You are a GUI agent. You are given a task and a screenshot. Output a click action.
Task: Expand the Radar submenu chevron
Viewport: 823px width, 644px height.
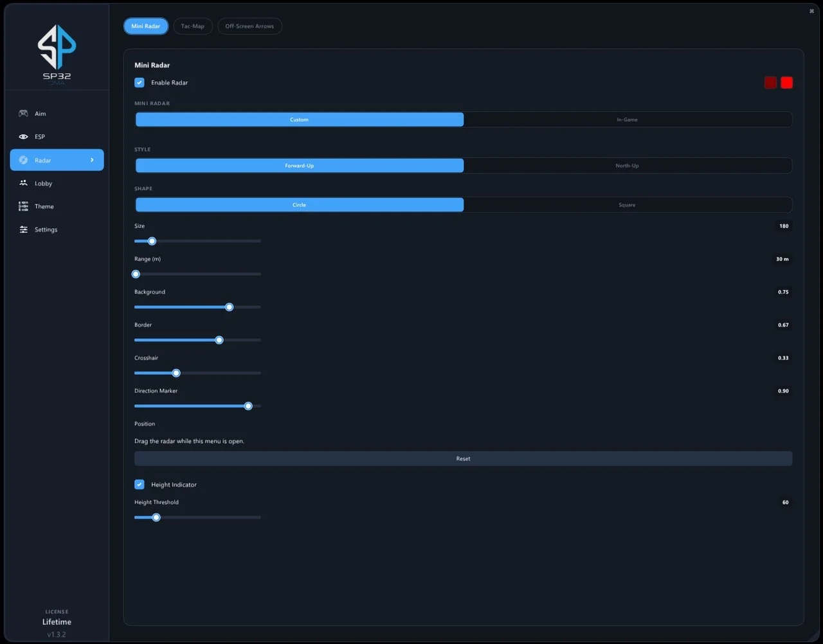92,160
